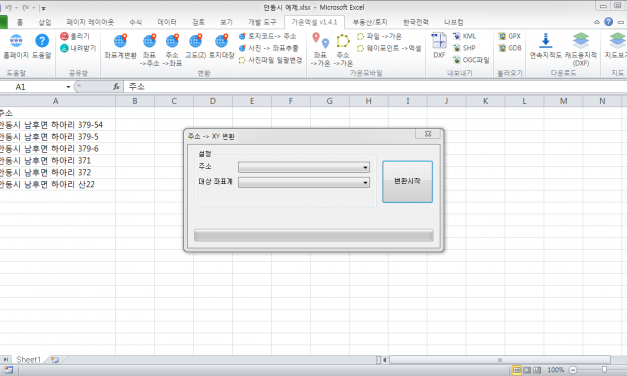Collapse the ribbon with the caret icon
This screenshot has width=627, height=376.
597,22
